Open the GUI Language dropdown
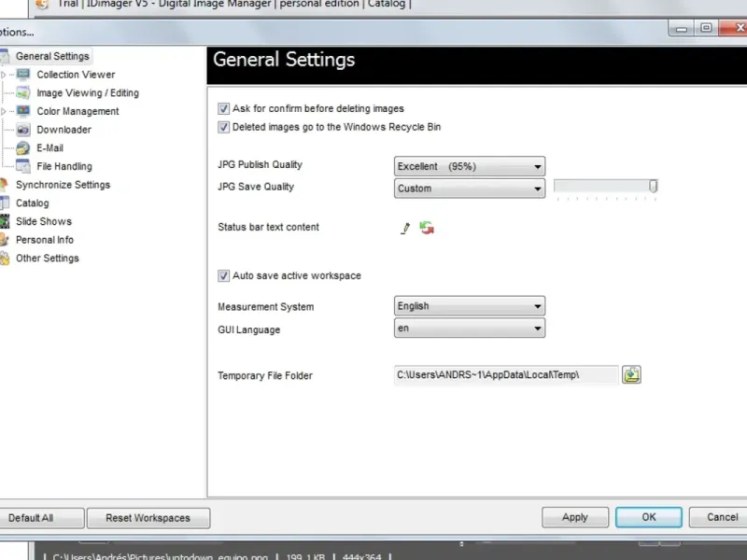Image resolution: width=747 pixels, height=560 pixels. 470,329
